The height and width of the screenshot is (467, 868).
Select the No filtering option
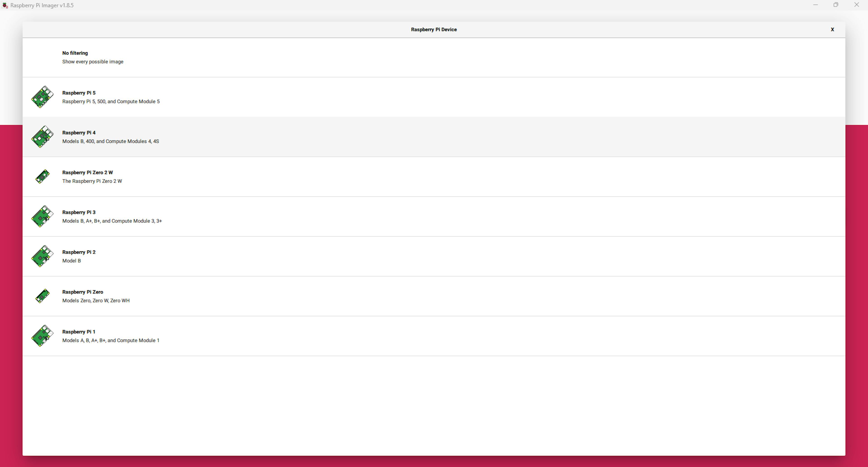[434, 57]
